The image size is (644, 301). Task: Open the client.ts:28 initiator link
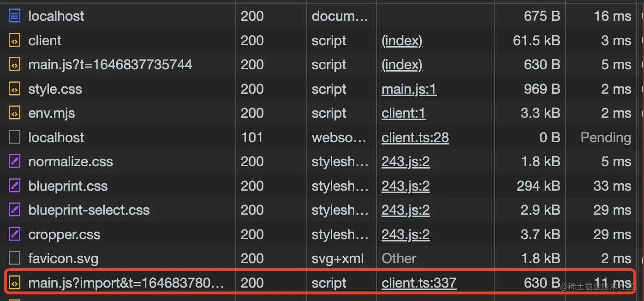click(415, 138)
